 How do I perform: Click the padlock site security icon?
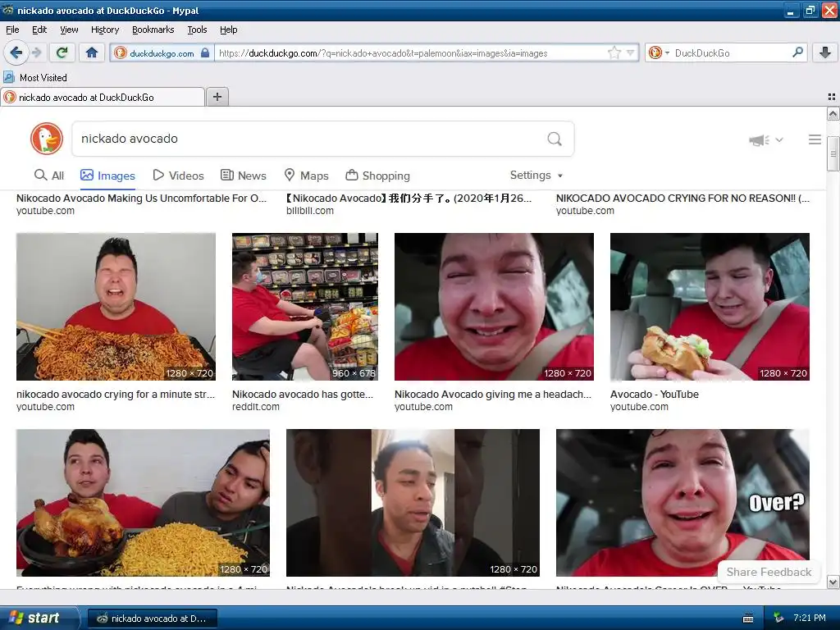tap(205, 52)
